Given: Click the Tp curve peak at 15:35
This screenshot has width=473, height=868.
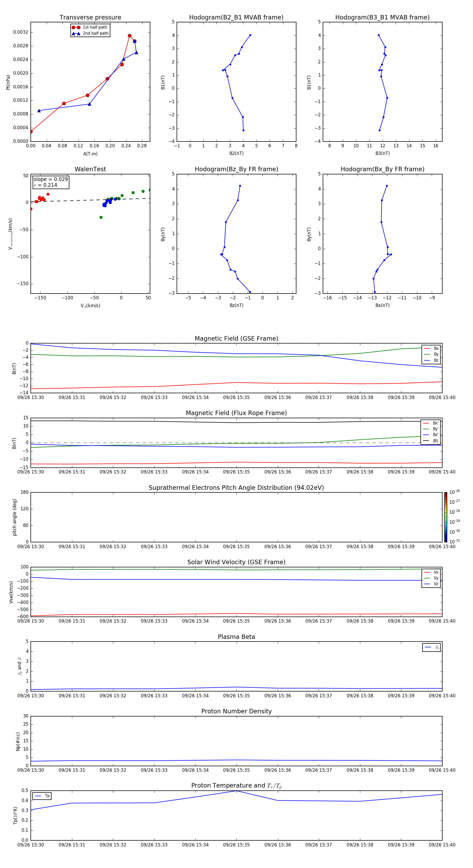Looking at the screenshot, I should 236,791.
